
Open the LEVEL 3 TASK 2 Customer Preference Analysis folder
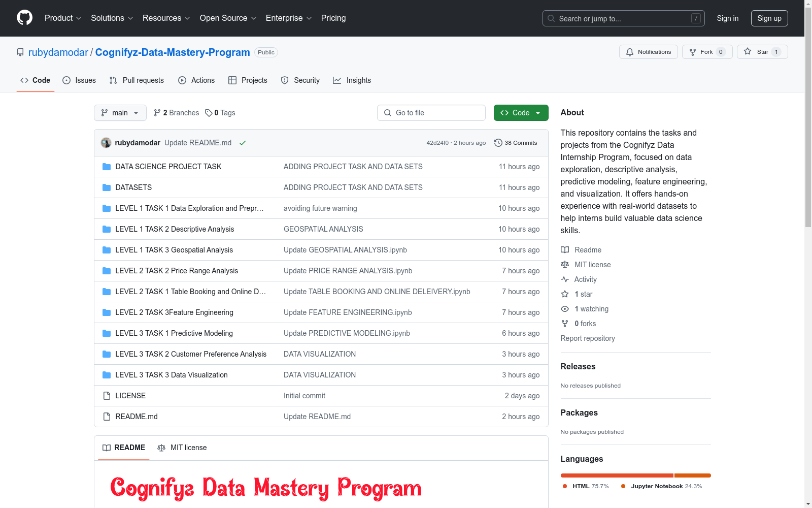click(191, 354)
